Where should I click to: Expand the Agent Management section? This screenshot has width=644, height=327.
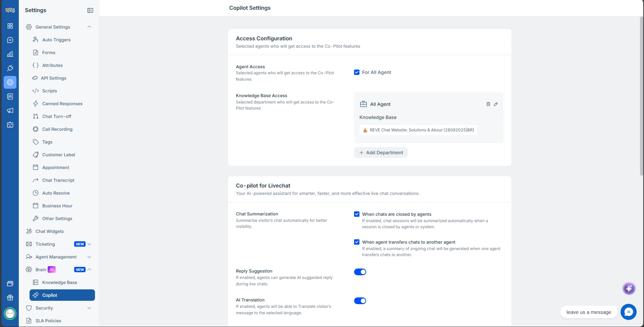click(x=89, y=257)
